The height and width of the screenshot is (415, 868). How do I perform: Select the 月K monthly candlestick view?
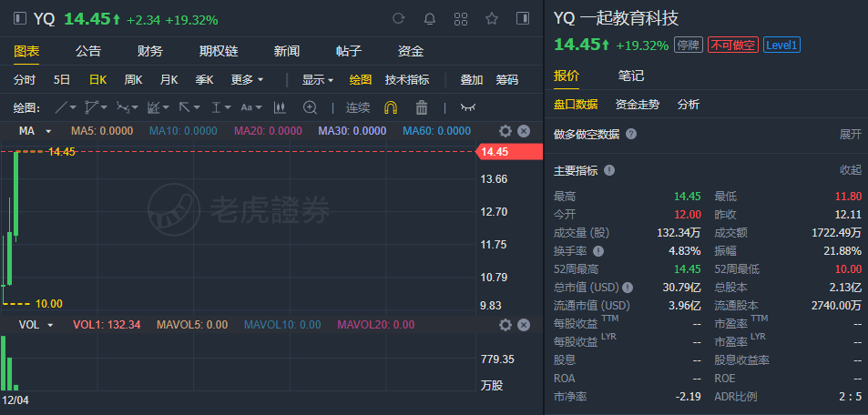(x=168, y=80)
